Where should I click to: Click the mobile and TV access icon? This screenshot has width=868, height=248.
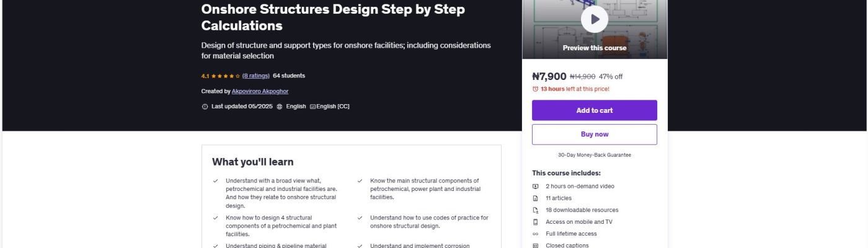tap(536, 222)
